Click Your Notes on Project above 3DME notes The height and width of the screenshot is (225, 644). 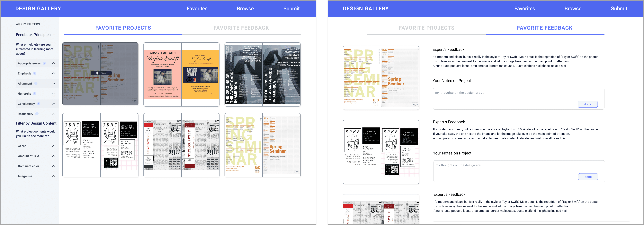click(x=452, y=153)
